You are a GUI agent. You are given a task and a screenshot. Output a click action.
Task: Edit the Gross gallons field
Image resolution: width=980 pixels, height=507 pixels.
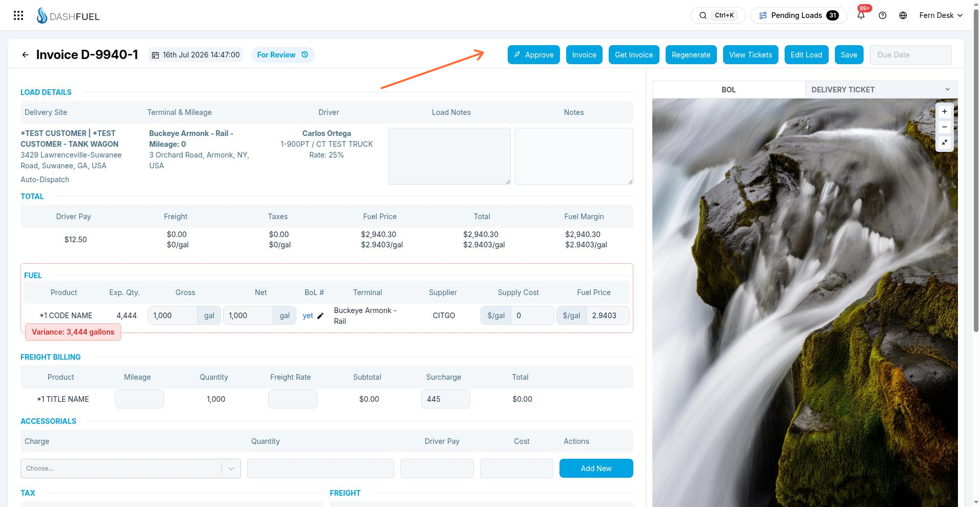point(173,316)
